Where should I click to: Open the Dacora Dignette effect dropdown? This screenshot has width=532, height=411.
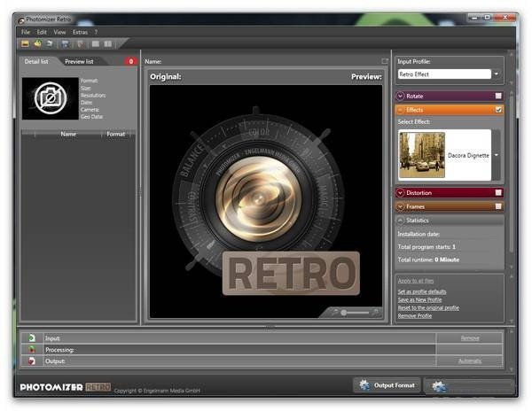coord(496,155)
